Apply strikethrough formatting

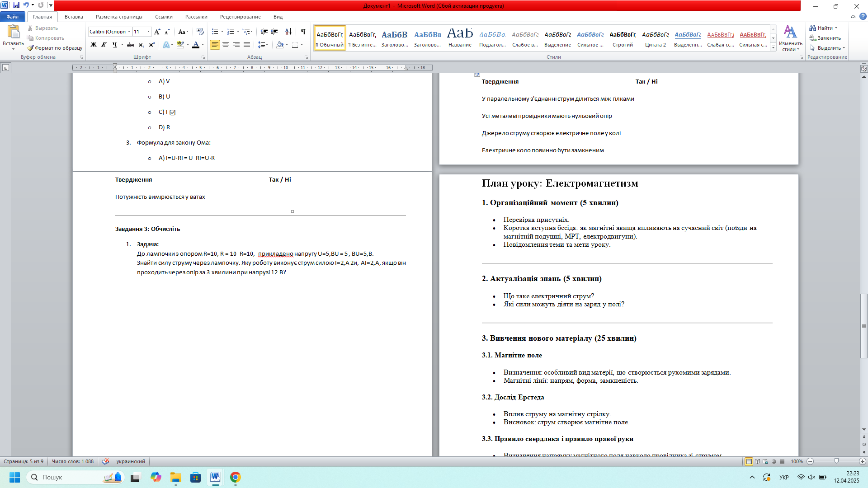[x=131, y=45]
